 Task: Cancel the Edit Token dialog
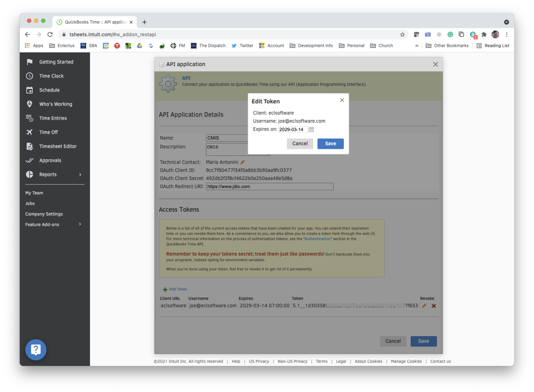[300, 144]
